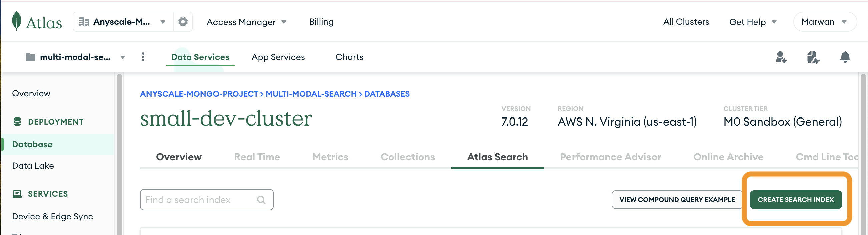Viewport: 868px width, 235px height.
Task: Click DATABASES breadcrumb
Action: (x=387, y=94)
